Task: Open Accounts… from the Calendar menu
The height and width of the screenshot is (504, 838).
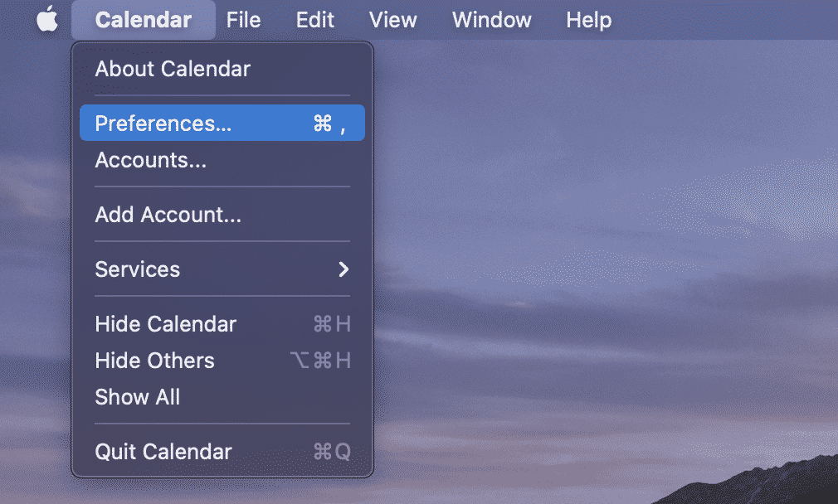Action: 222,160
